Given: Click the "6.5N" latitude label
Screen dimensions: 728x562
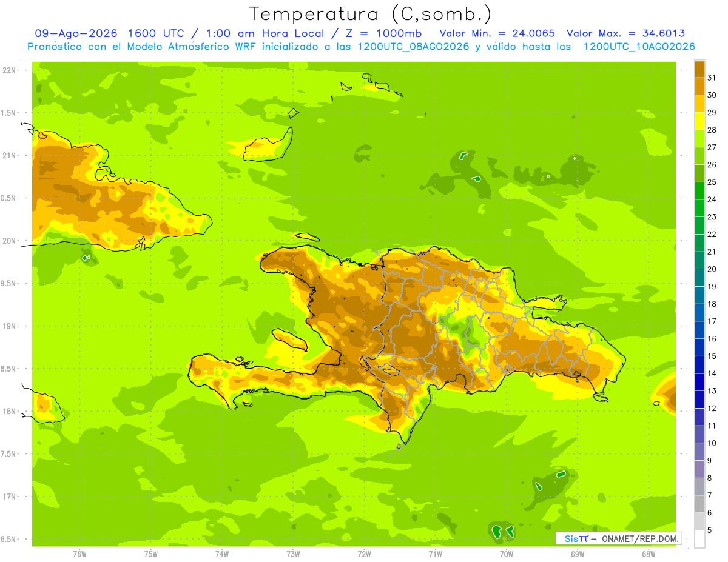Looking at the screenshot, I should click(x=9, y=539).
